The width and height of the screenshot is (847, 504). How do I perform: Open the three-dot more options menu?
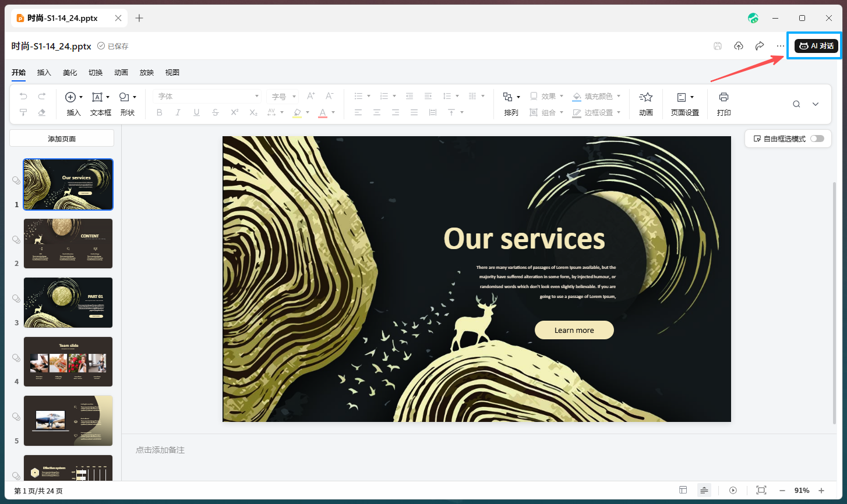point(781,46)
